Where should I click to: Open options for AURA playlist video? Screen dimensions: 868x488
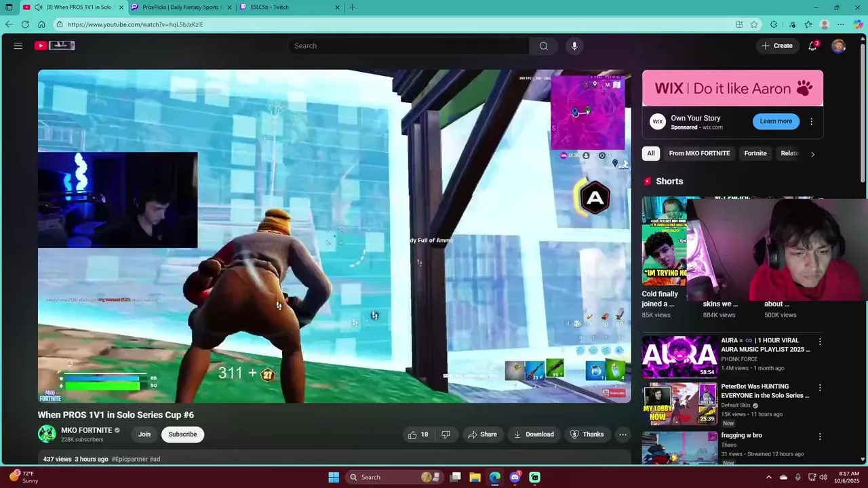click(820, 342)
